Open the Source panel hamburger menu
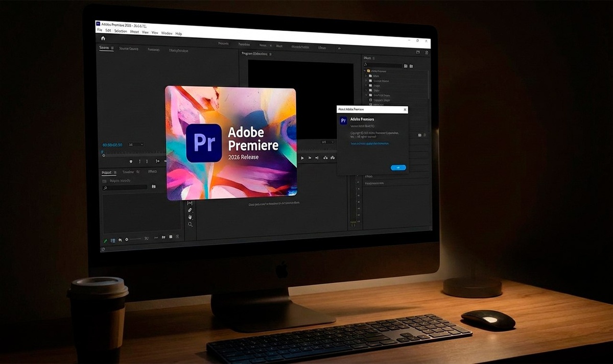The height and width of the screenshot is (364, 613). point(112,48)
